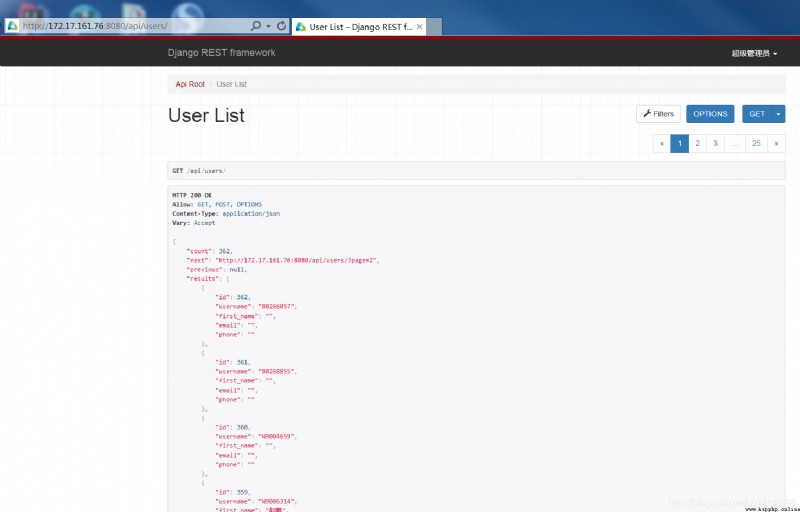
Task: Select the User List – Django REST tab
Action: point(359,27)
